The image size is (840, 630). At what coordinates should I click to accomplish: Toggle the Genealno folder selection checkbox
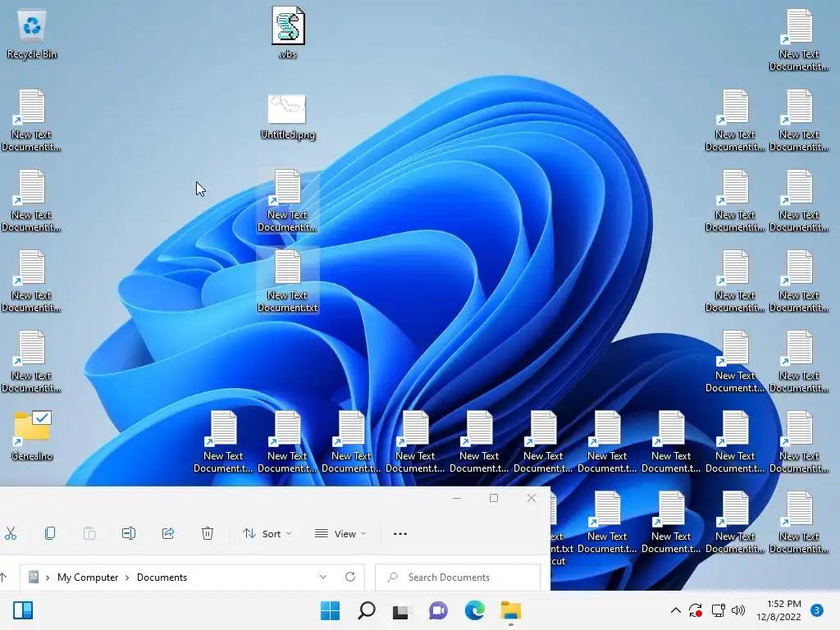[x=42, y=418]
